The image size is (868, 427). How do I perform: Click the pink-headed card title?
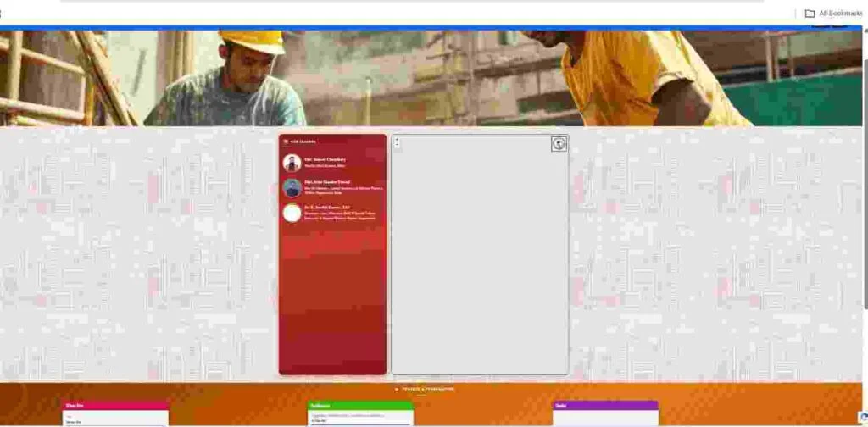[75, 406]
